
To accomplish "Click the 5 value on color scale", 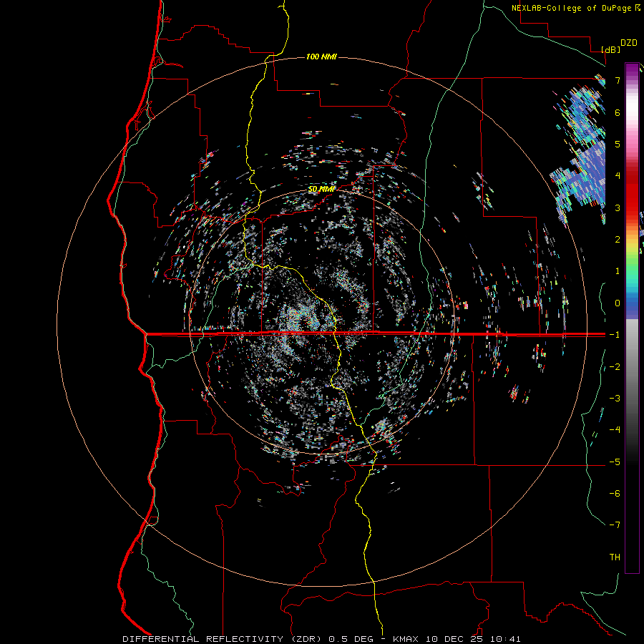I will (x=618, y=144).
